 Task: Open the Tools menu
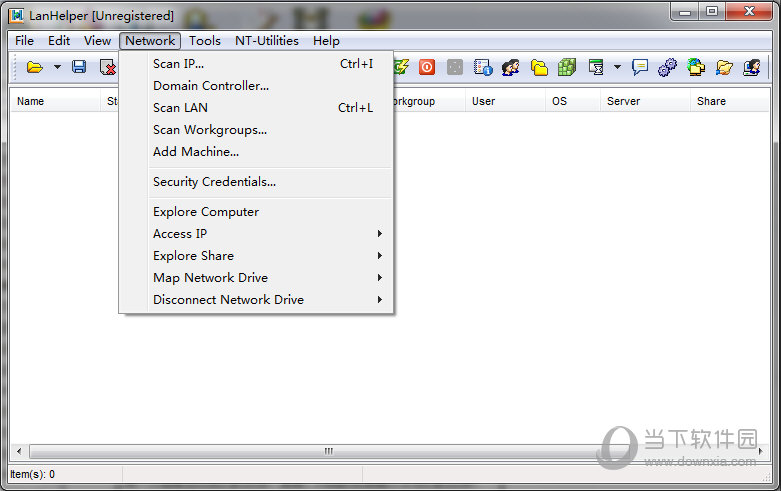[x=205, y=41]
